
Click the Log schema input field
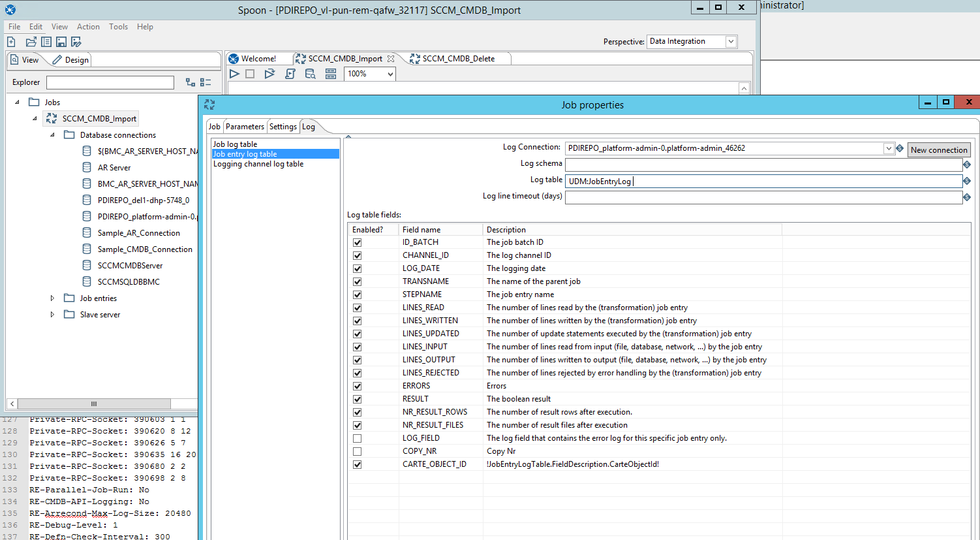pyautogui.click(x=763, y=165)
